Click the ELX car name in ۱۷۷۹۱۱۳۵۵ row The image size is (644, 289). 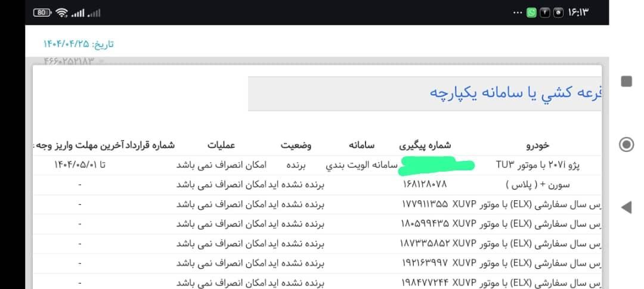pyautogui.click(x=527, y=204)
